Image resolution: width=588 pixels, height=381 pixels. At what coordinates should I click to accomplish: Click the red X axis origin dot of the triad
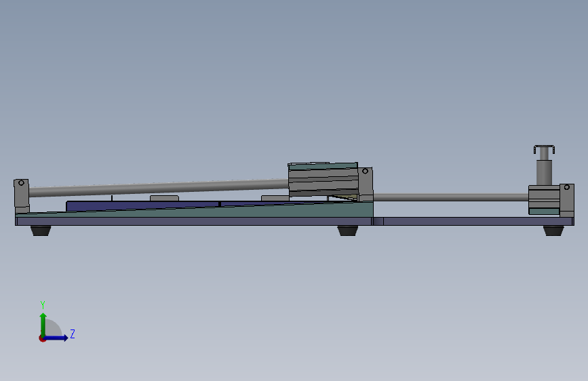tap(42, 338)
